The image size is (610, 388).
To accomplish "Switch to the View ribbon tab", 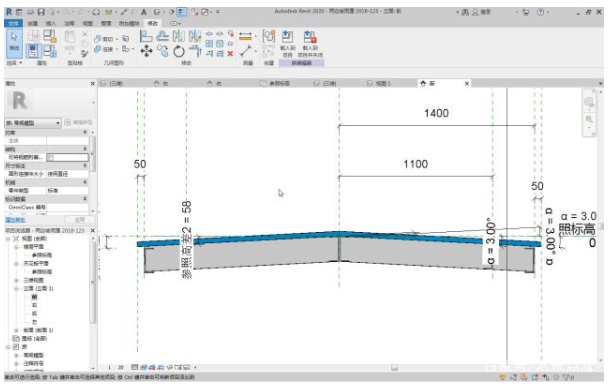I will 88,23.
